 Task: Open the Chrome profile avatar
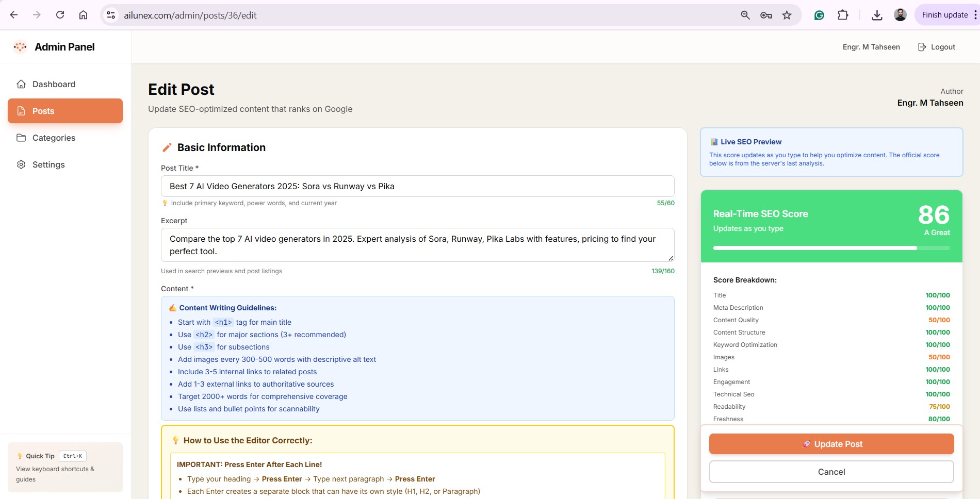tap(900, 15)
